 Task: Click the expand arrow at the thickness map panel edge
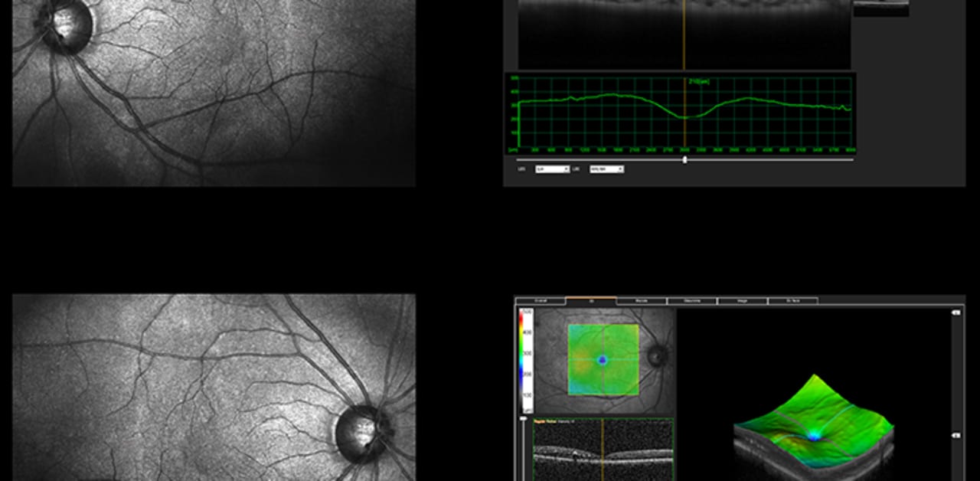point(955,312)
